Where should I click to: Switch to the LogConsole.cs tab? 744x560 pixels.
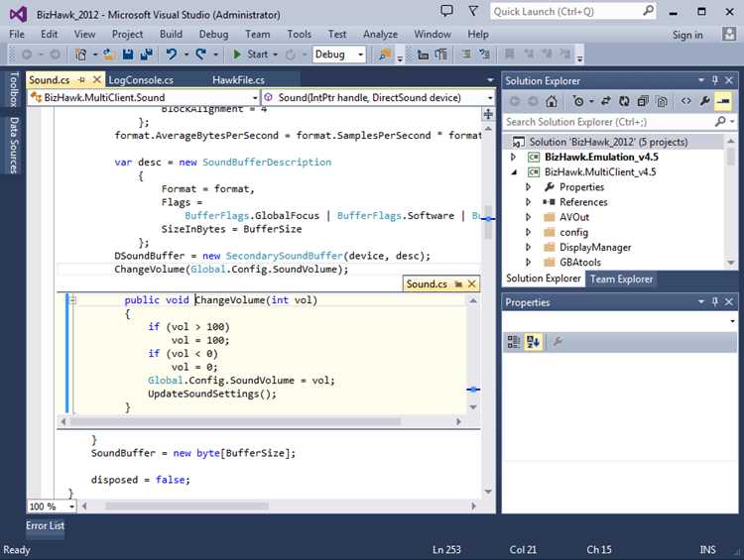[141, 80]
